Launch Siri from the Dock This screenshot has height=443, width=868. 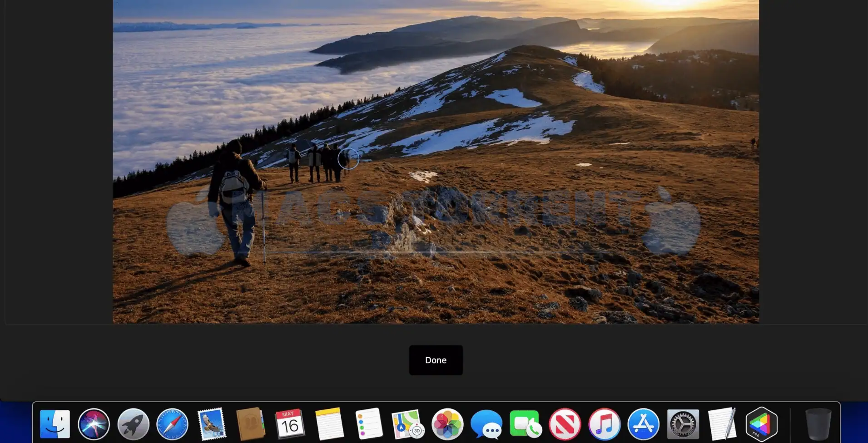pos(94,424)
